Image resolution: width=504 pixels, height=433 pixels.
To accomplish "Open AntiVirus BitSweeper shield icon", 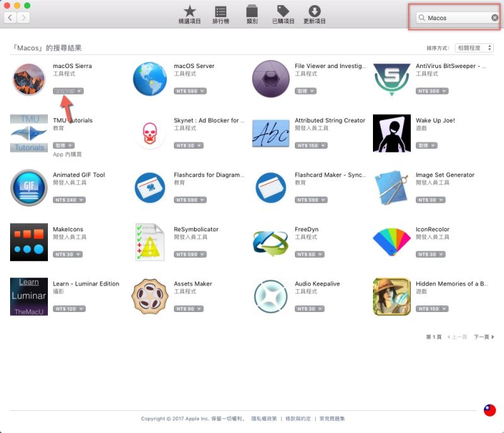I will (391, 79).
